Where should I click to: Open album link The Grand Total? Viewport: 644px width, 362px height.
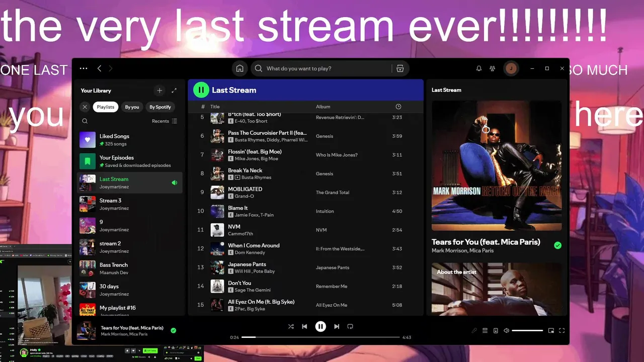[x=333, y=193]
